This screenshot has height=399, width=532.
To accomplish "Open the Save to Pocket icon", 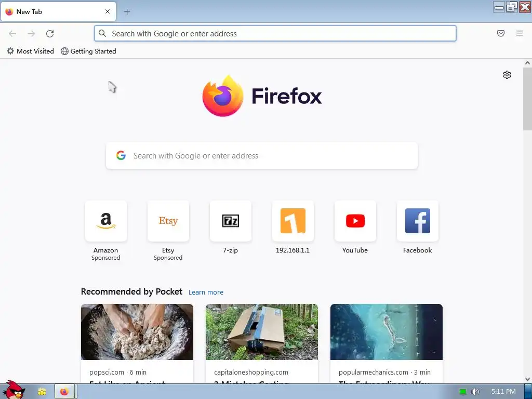I will point(501,33).
